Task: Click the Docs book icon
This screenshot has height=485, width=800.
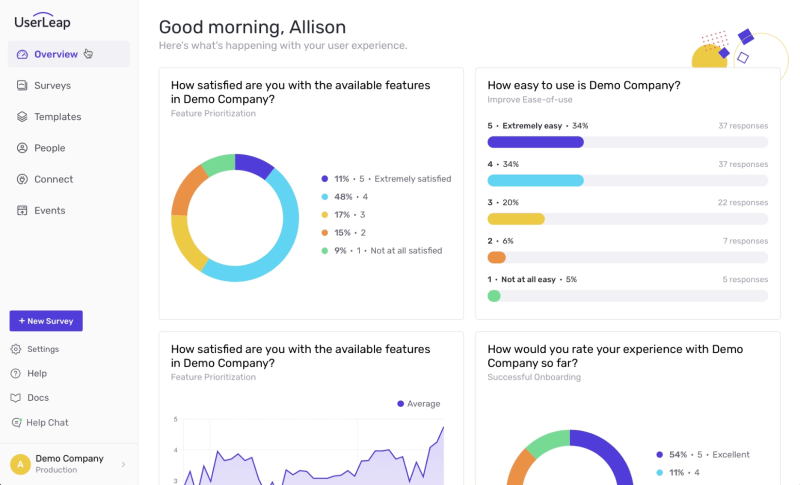Action: coord(16,398)
